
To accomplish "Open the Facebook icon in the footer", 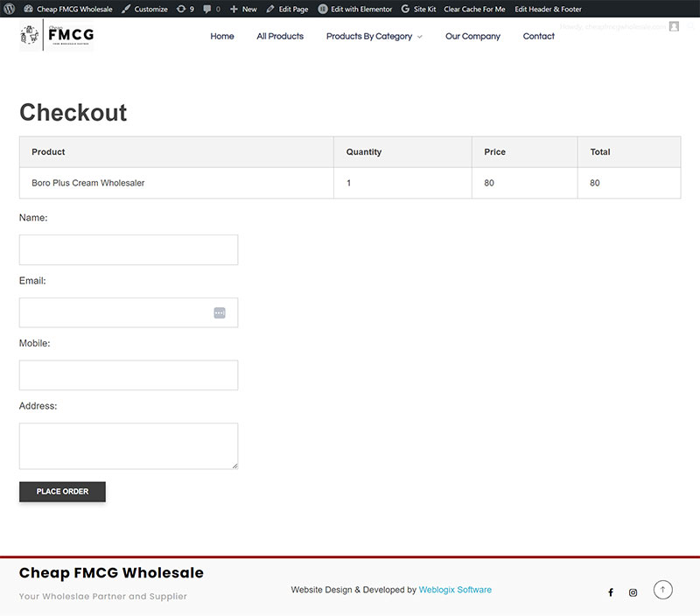I will click(x=611, y=592).
